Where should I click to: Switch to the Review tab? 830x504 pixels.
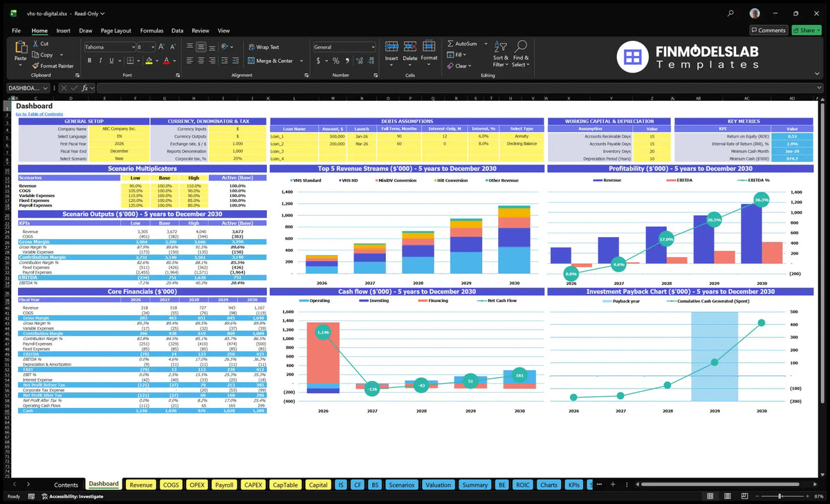201,30
